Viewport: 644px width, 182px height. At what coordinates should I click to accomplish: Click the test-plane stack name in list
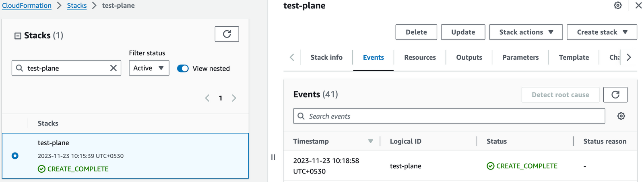point(53,143)
